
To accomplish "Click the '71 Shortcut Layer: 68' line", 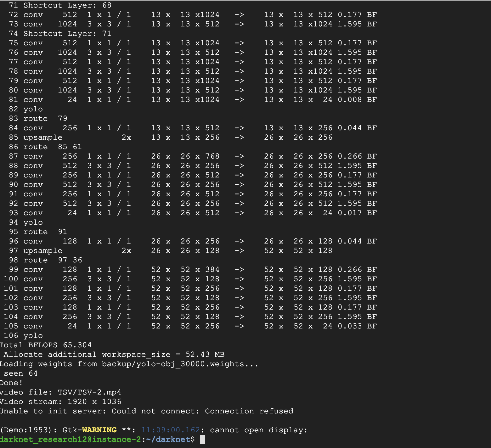I will coord(60,5).
